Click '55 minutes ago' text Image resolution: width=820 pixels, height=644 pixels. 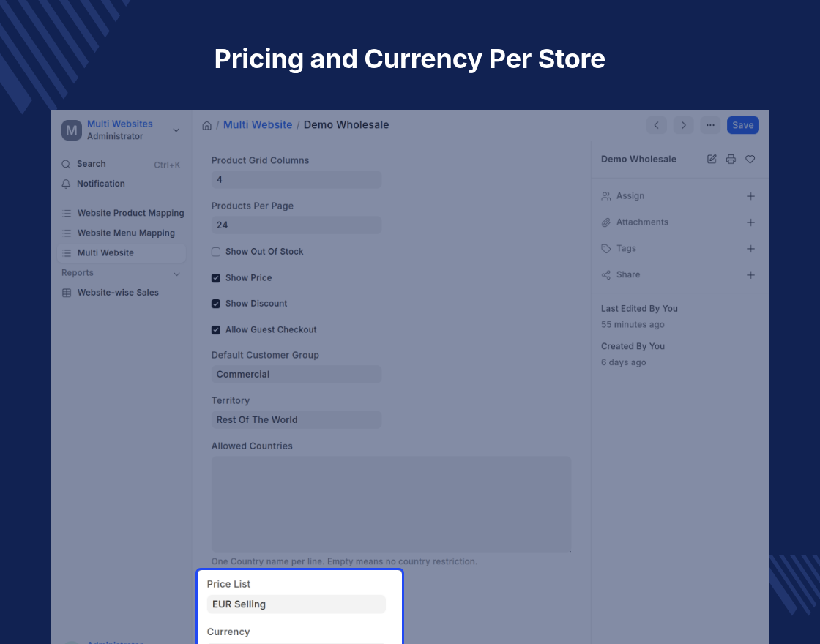pos(633,325)
